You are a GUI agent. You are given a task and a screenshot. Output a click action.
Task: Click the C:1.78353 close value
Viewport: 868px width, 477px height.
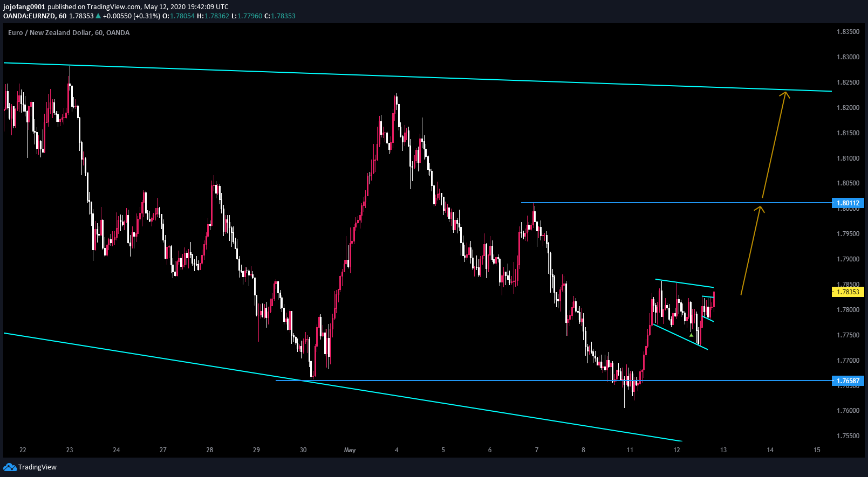click(x=280, y=16)
